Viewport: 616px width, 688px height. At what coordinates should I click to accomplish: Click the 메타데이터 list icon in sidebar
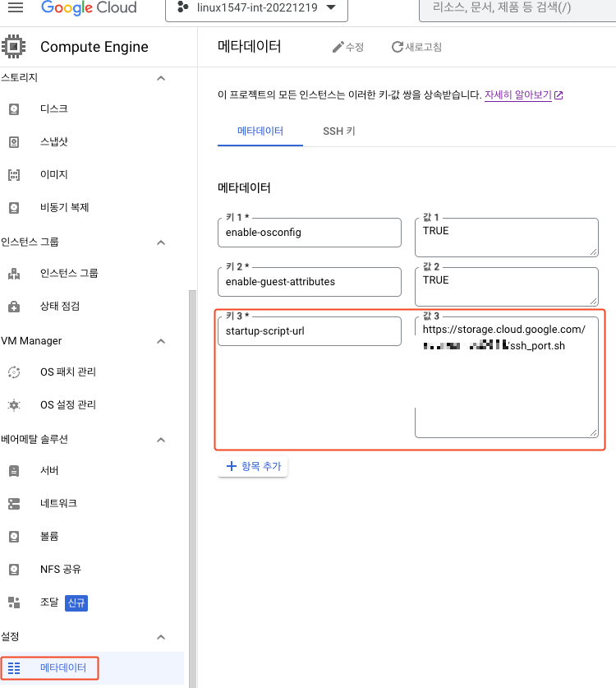[14, 668]
